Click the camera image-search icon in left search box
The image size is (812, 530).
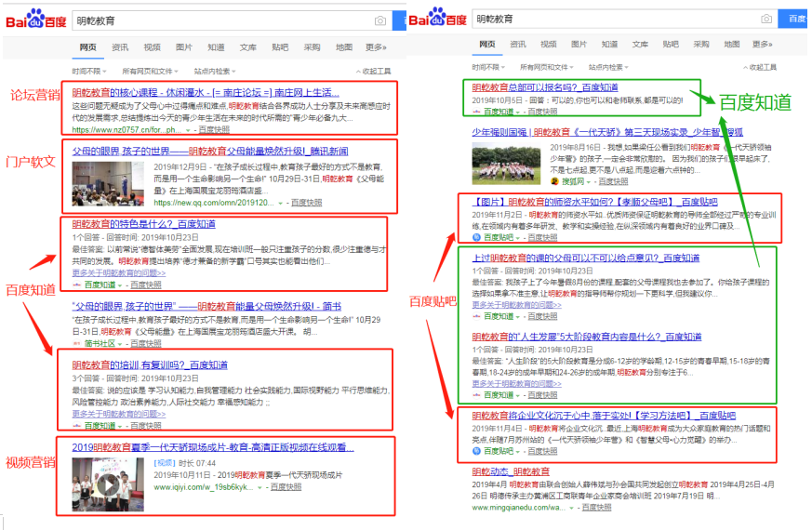[x=380, y=20]
